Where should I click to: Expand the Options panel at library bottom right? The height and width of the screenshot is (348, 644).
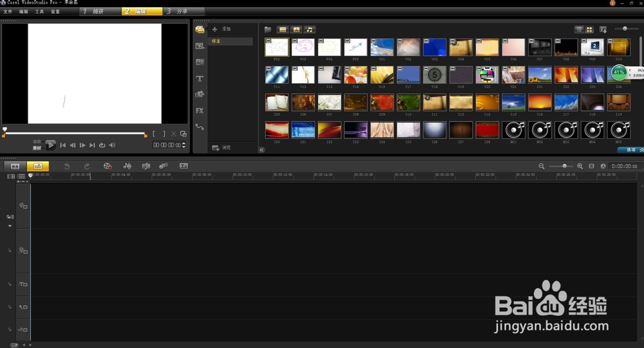(631, 149)
